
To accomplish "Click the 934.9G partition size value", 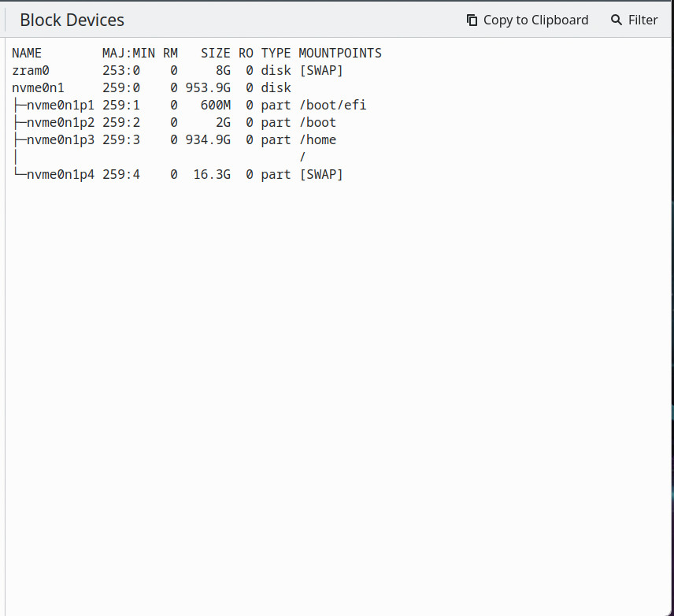I will tap(208, 139).
